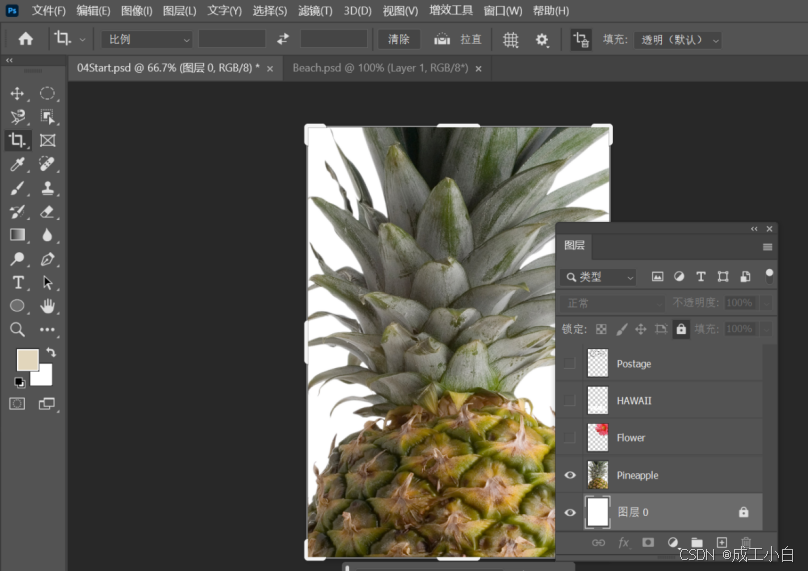This screenshot has width=808, height=571.
Task: Click the 清除 button
Action: [398, 39]
